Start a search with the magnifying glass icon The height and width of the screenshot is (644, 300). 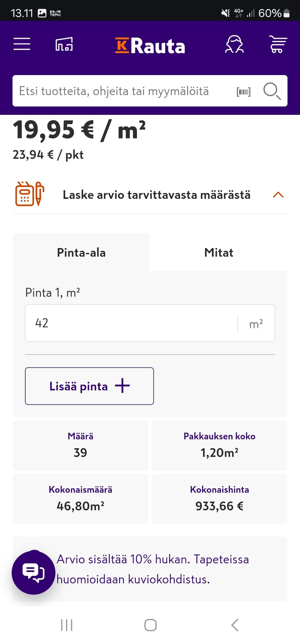tap(272, 91)
